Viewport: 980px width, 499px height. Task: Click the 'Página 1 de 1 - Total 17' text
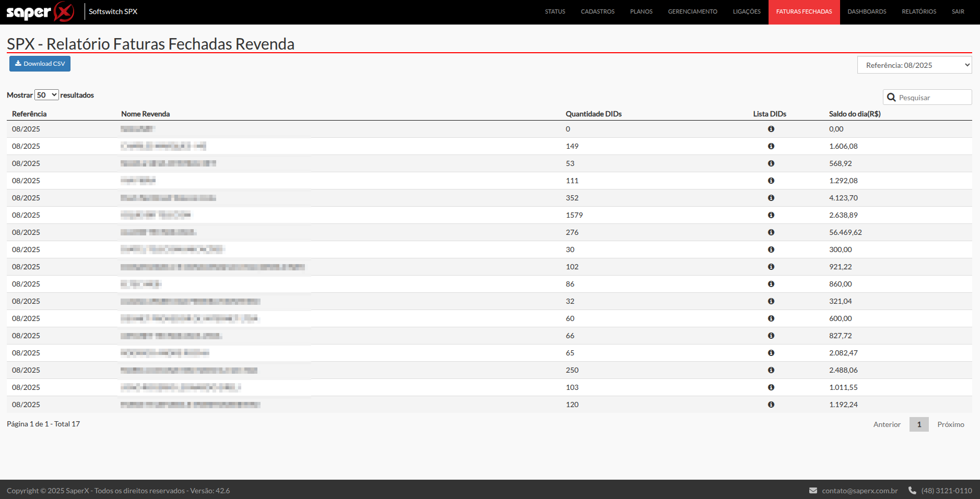coord(43,424)
